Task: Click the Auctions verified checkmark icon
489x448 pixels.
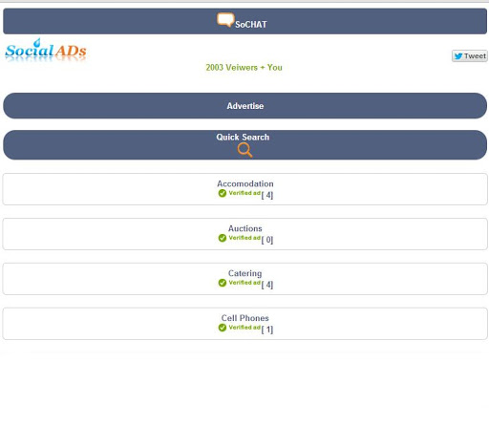Action: [x=223, y=238]
